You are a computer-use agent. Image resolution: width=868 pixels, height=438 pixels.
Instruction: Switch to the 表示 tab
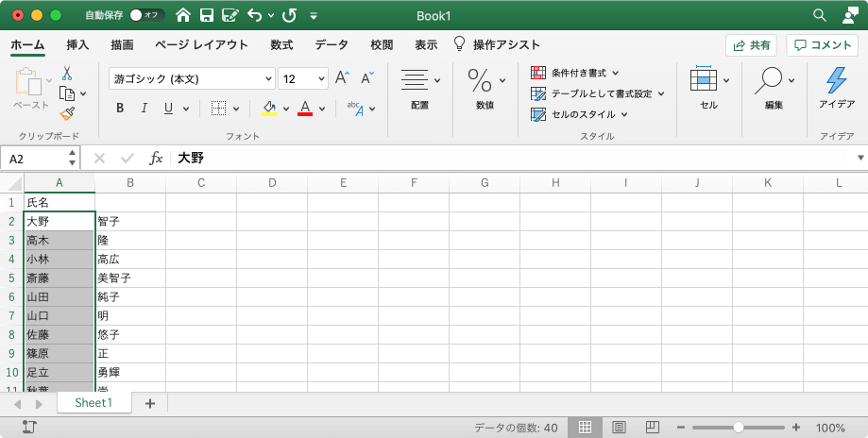pyautogui.click(x=426, y=45)
